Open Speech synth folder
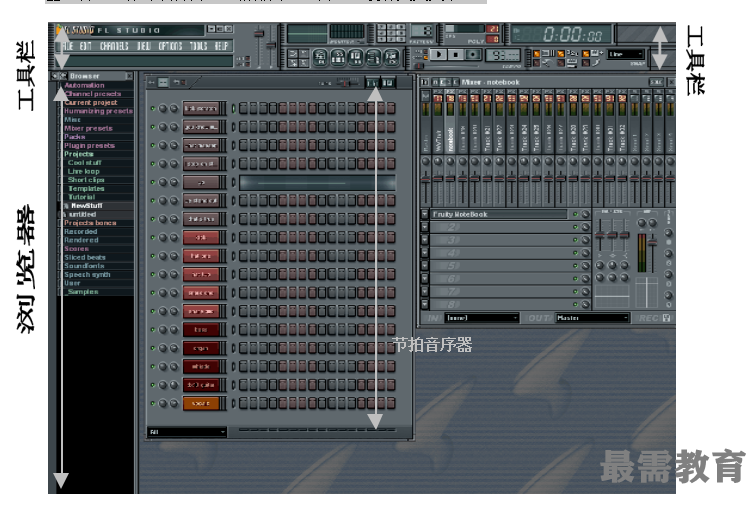 (87, 274)
